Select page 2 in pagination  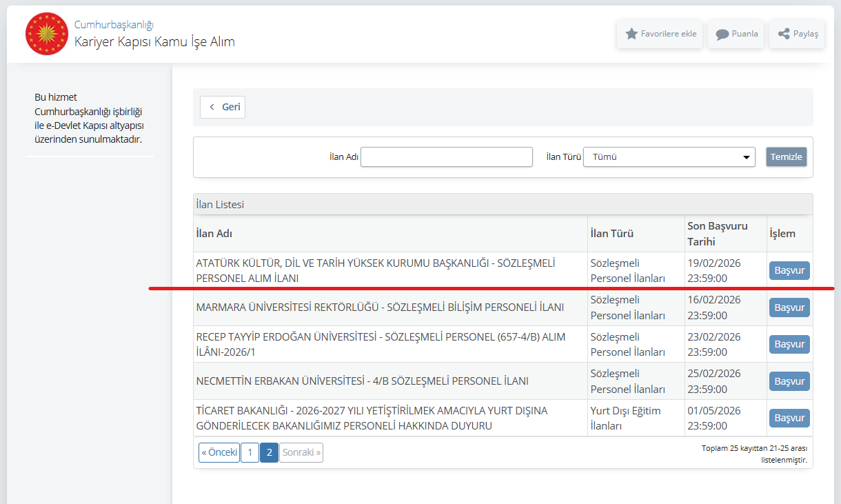[x=270, y=453]
